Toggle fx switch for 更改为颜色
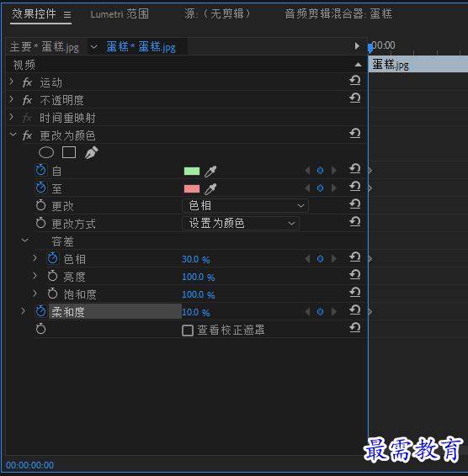The width and height of the screenshot is (468, 476). [27, 135]
